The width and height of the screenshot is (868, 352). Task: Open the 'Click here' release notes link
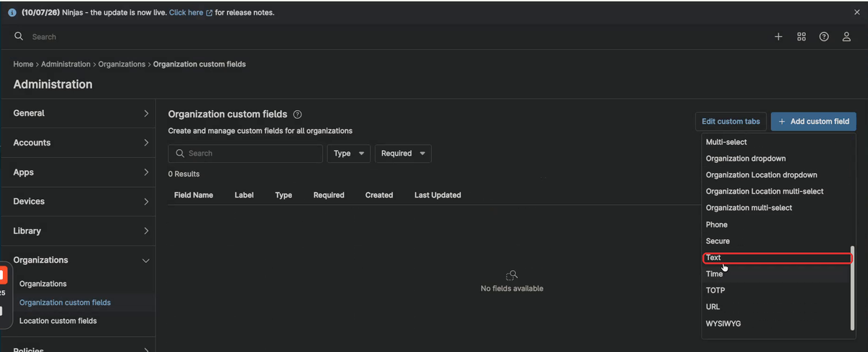click(x=191, y=12)
